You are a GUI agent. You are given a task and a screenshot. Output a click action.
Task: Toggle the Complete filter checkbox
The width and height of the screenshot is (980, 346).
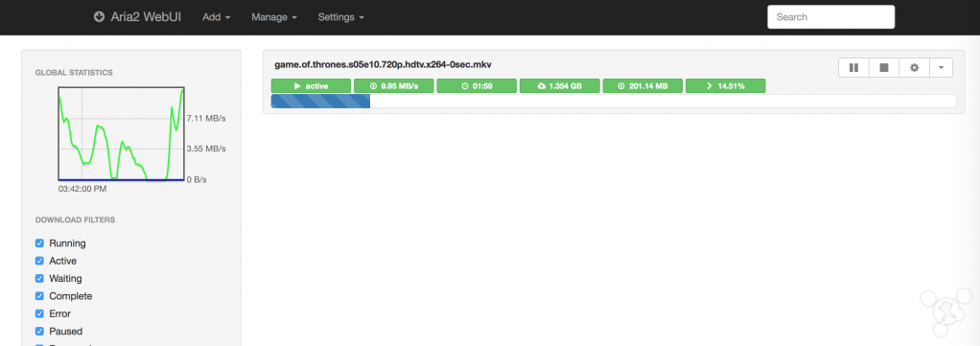[39, 296]
